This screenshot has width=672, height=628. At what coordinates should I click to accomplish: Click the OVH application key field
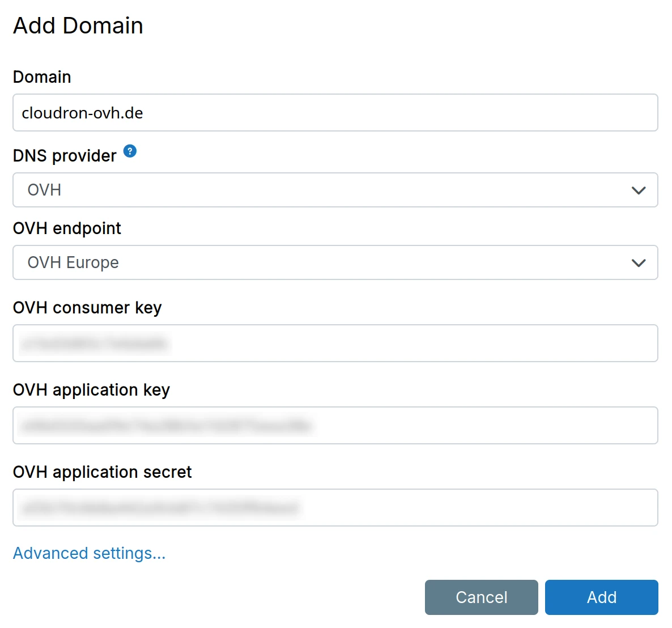click(x=335, y=426)
